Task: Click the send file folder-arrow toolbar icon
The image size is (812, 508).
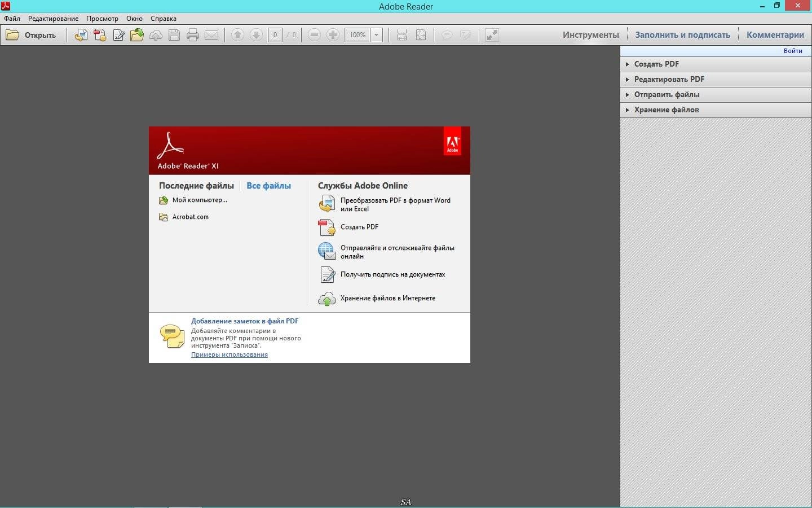Action: click(137, 35)
